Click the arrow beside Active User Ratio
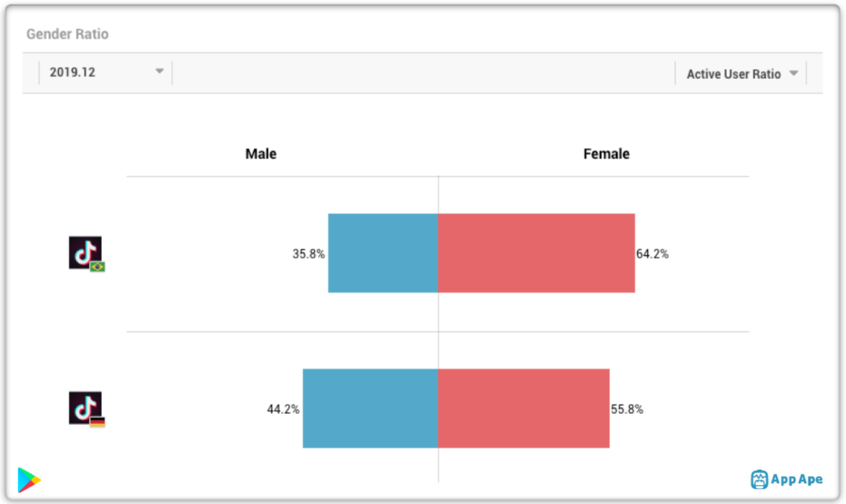846x504 pixels. (x=794, y=73)
